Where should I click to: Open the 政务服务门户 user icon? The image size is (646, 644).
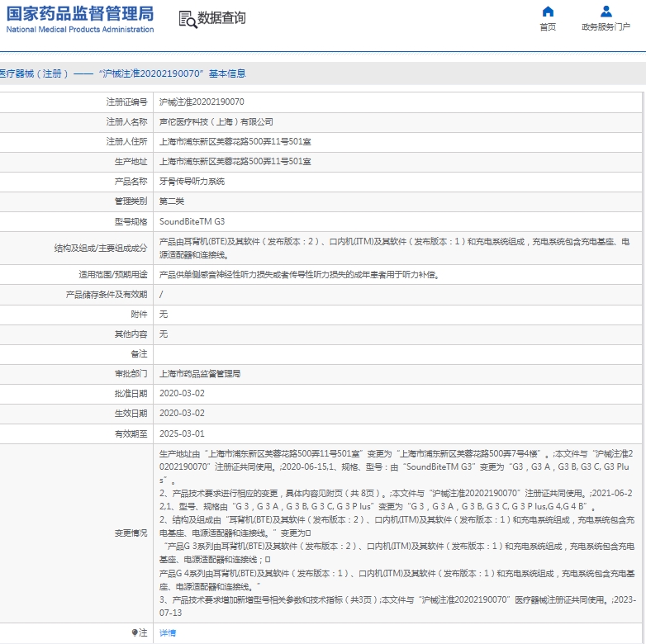[x=606, y=11]
